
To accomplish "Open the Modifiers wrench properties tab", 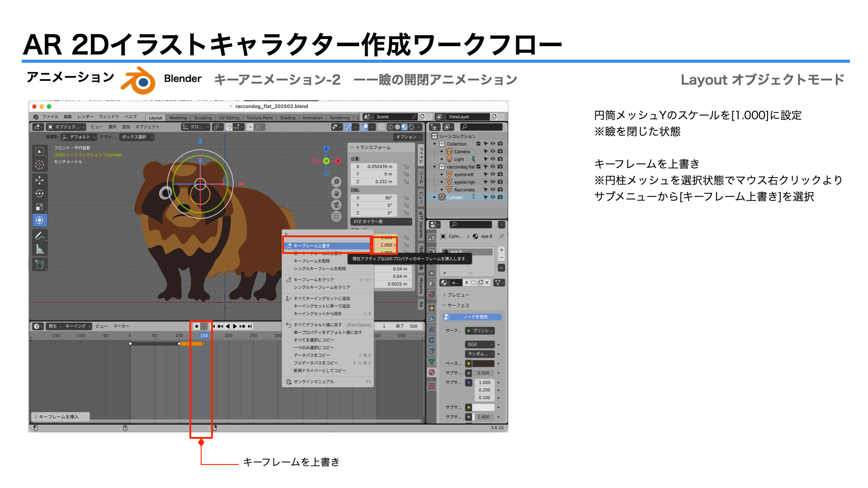I will coord(432,319).
